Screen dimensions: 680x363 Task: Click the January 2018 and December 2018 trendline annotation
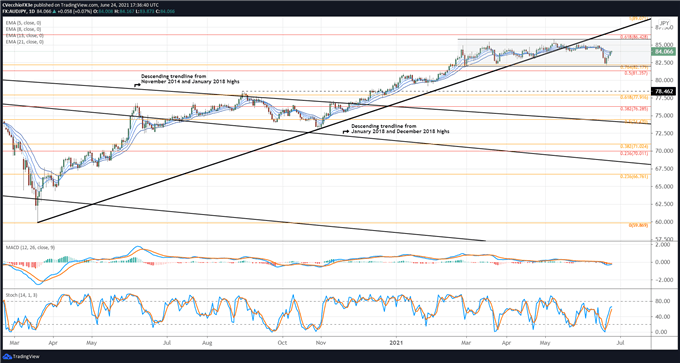click(x=400, y=128)
